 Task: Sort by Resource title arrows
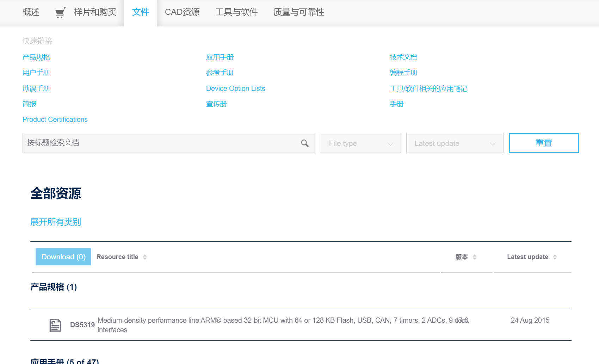click(x=145, y=257)
